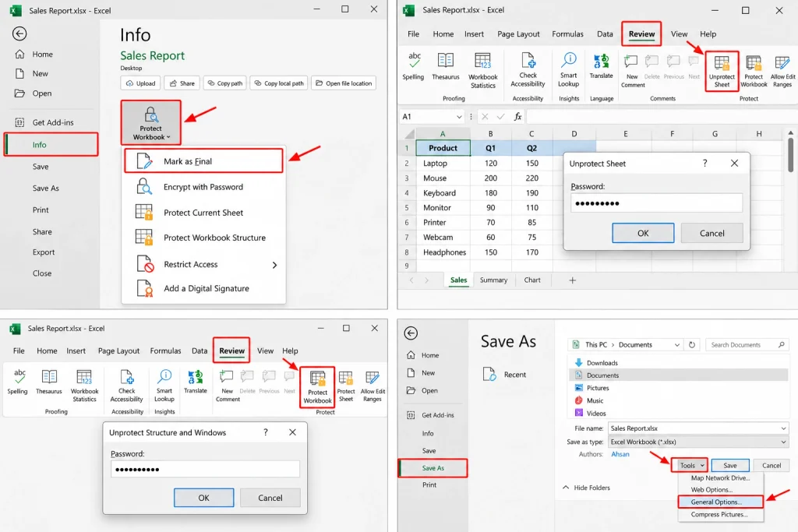The image size is (798, 532).
Task: Click Cancel in the Unprotect Sheet dialog
Action: [x=711, y=233]
